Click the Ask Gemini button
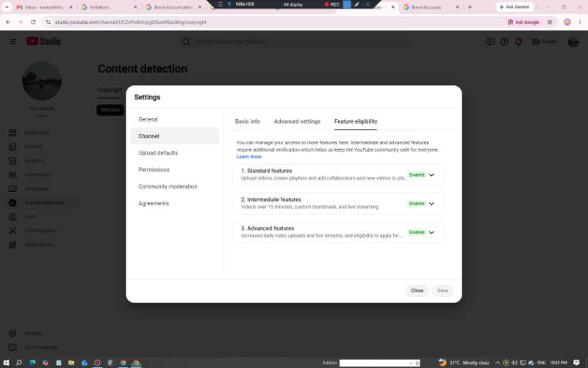Image resolution: width=588 pixels, height=368 pixels. click(x=514, y=7)
